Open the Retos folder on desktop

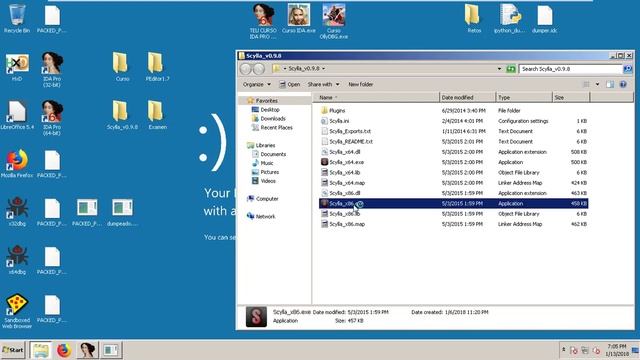coord(474,19)
